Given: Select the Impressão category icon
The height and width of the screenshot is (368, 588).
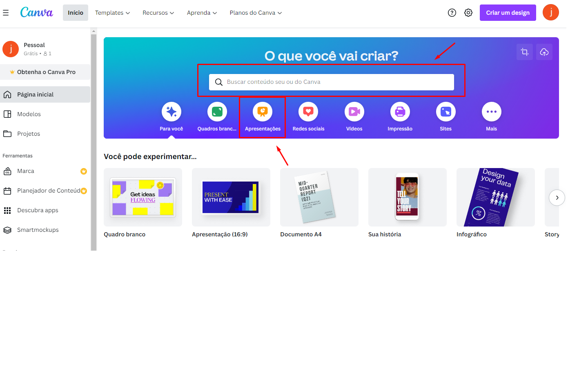Looking at the screenshot, I should pos(400,112).
